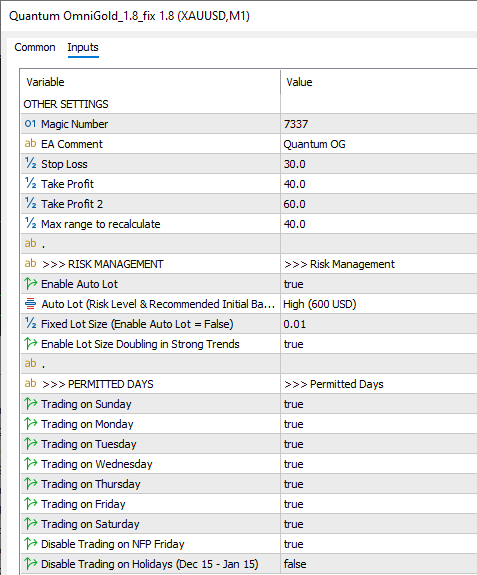This screenshot has height=575, width=477.
Task: Edit the EA Comment value Quantum OG
Action: click(x=314, y=144)
